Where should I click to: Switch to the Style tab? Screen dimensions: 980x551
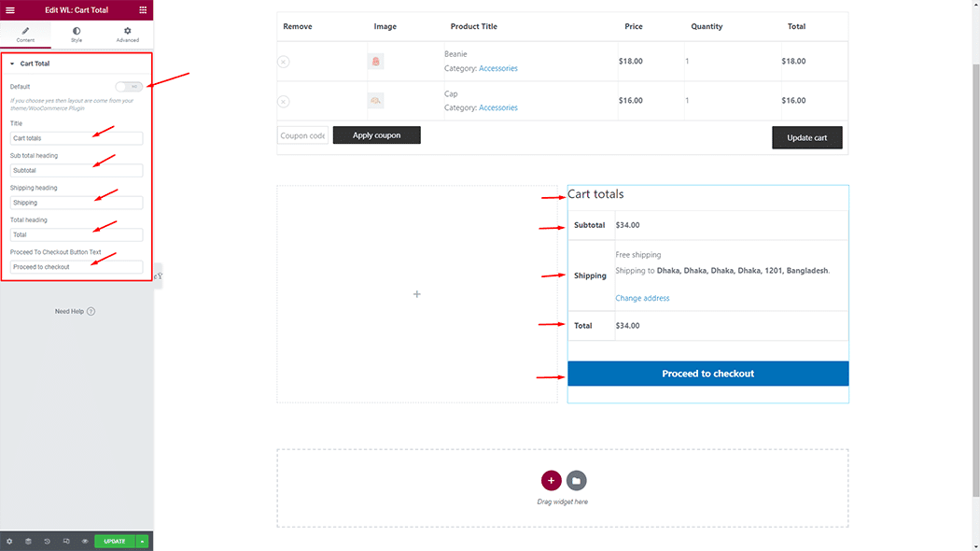pos(76,35)
